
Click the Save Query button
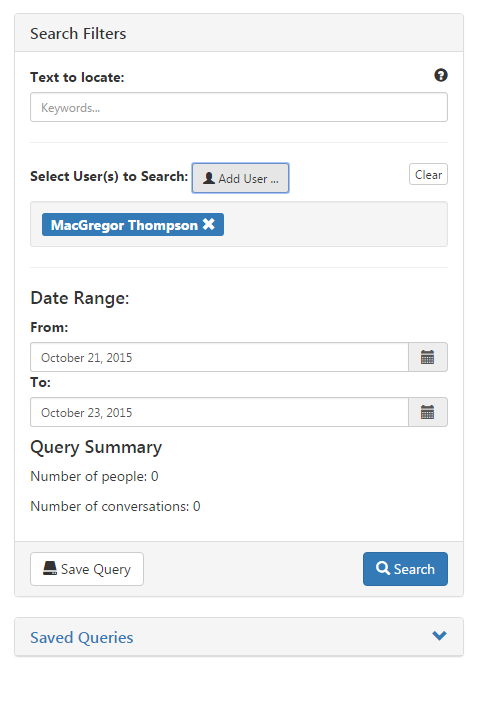tap(87, 569)
